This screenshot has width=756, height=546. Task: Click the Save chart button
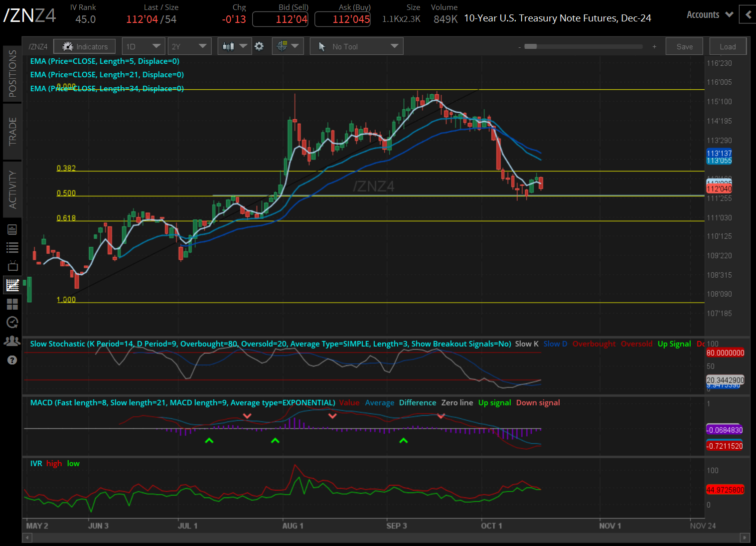click(684, 46)
